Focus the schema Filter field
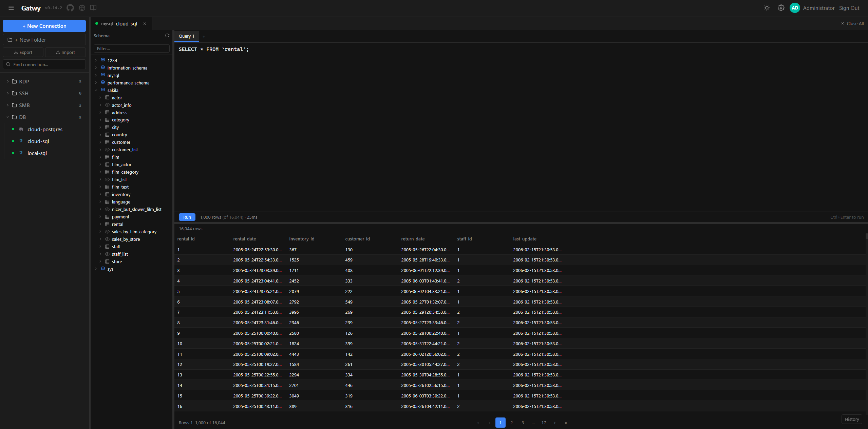The image size is (868, 429). 131,48
